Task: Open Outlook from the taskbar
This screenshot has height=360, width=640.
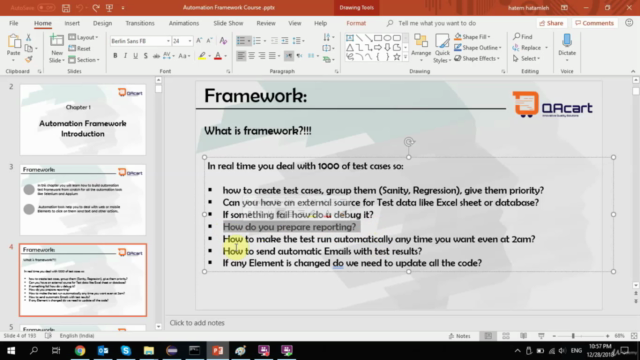Action: (x=103, y=350)
